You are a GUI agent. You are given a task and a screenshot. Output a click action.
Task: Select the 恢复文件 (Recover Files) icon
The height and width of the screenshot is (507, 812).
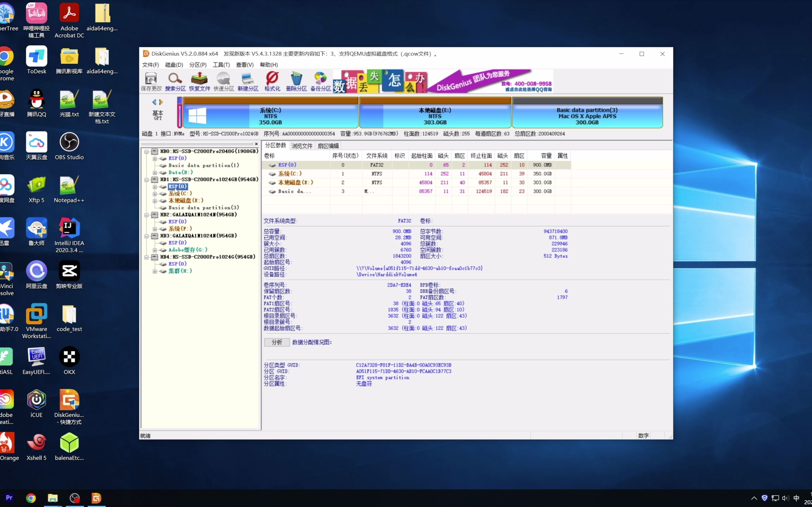(x=199, y=81)
